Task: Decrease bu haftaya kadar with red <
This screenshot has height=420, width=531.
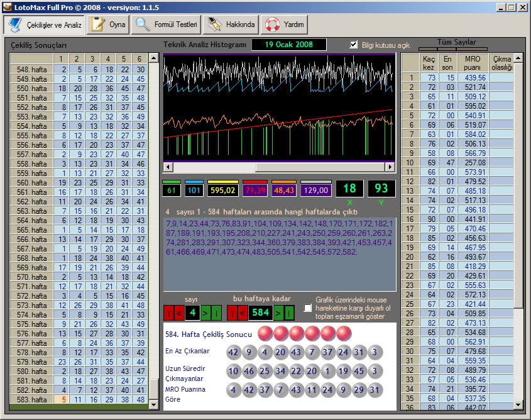Action: (x=243, y=313)
